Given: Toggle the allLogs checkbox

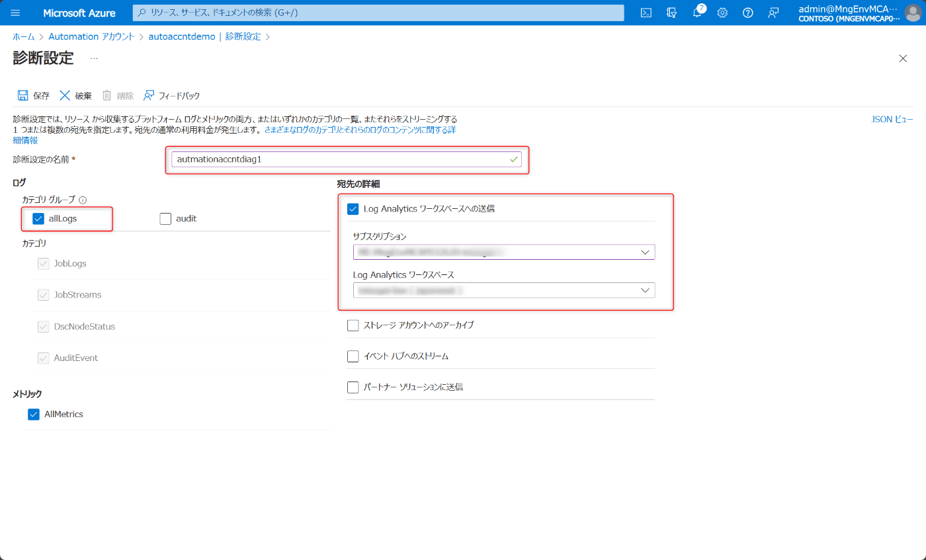Looking at the screenshot, I should [x=38, y=218].
